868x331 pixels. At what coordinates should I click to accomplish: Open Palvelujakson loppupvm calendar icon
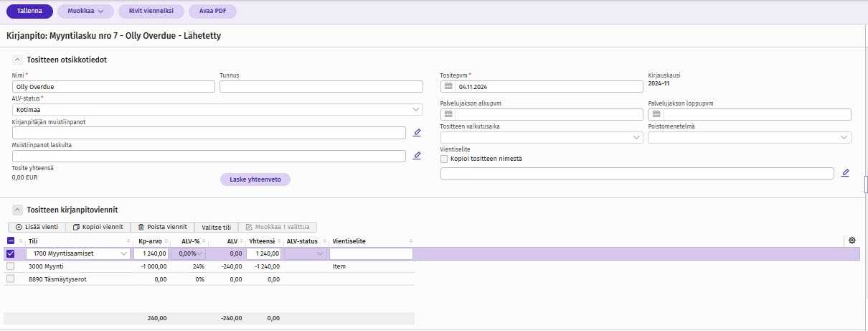pos(656,114)
